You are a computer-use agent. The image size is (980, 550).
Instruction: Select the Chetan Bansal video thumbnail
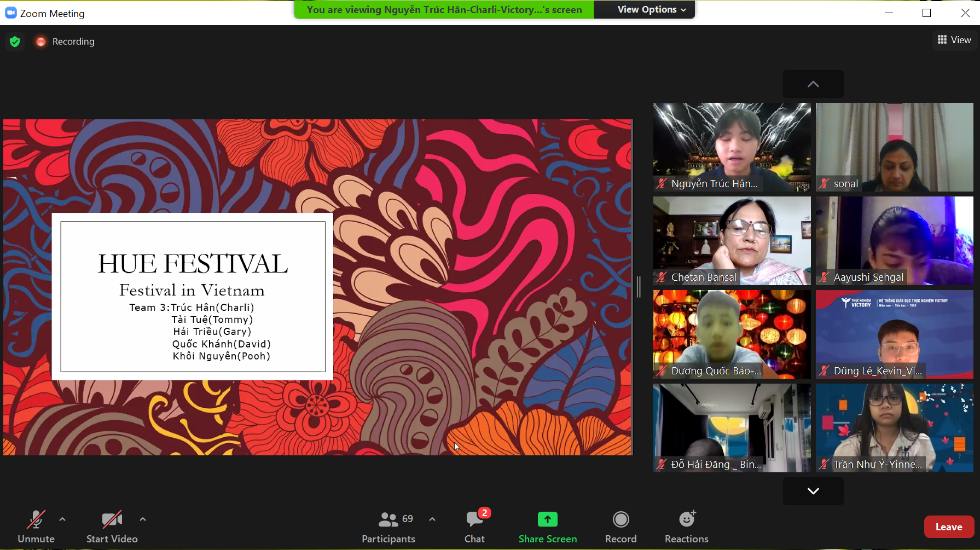click(x=732, y=241)
